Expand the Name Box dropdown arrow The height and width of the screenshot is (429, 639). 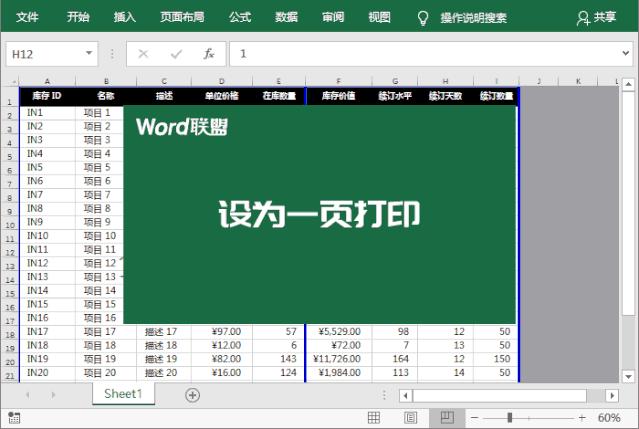89,53
